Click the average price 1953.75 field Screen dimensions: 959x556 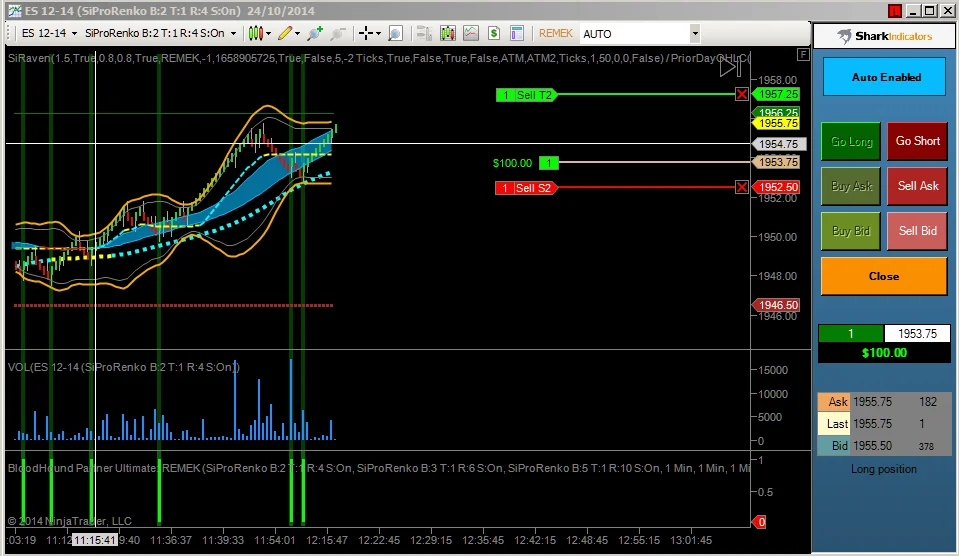[x=917, y=333]
